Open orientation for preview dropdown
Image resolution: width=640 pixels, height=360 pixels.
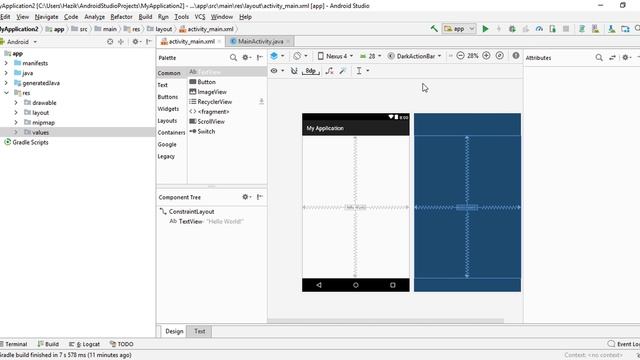pos(300,56)
